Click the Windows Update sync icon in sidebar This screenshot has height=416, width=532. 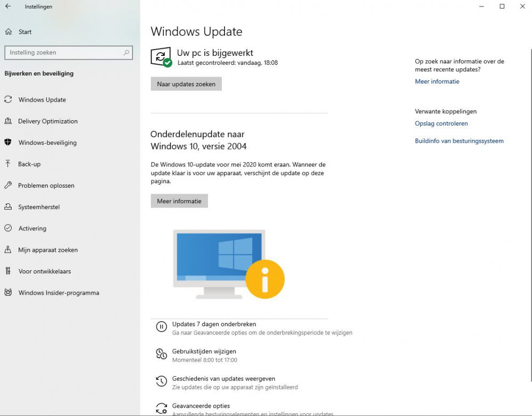point(8,99)
